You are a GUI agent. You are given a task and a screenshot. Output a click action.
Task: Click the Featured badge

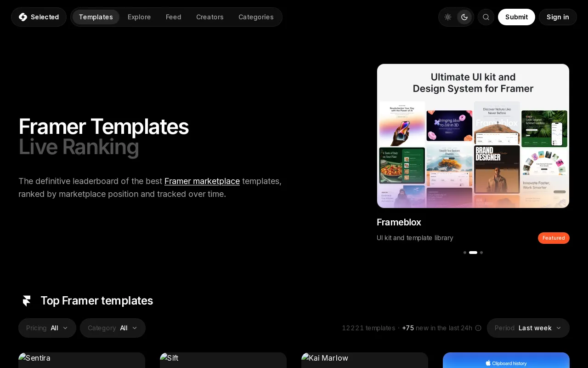coord(554,238)
